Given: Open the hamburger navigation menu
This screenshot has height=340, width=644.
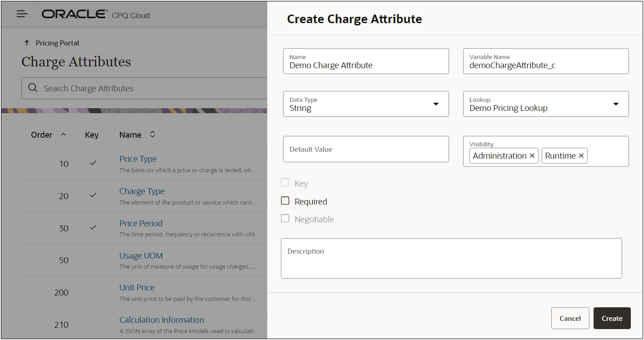Looking at the screenshot, I should pos(22,14).
